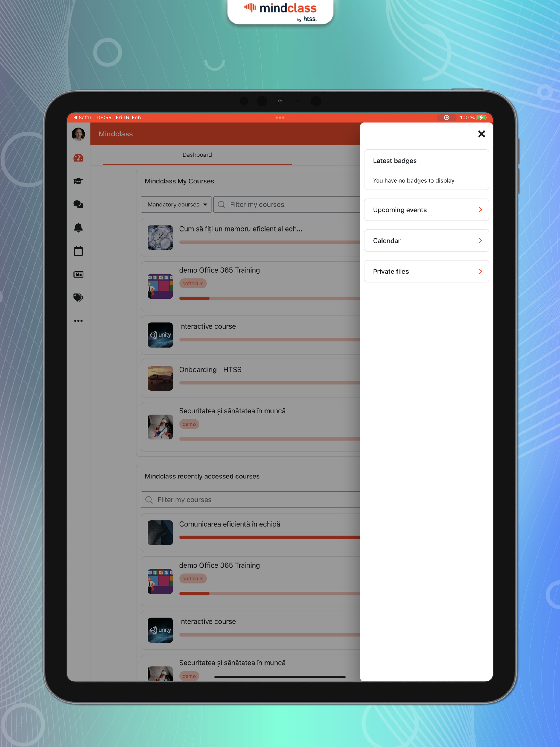Viewport: 560px width, 747px height.
Task: Click the time 06:55 in status bar
Action: [x=104, y=118]
